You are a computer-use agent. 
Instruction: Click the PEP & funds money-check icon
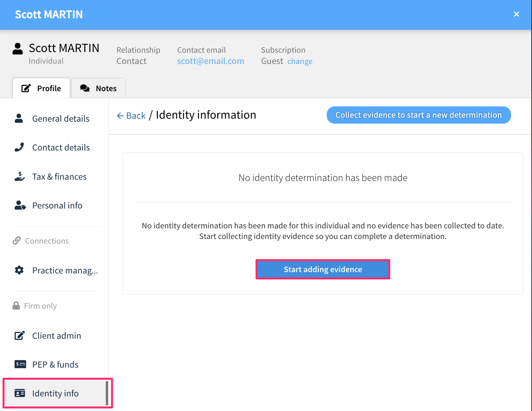tap(20, 364)
